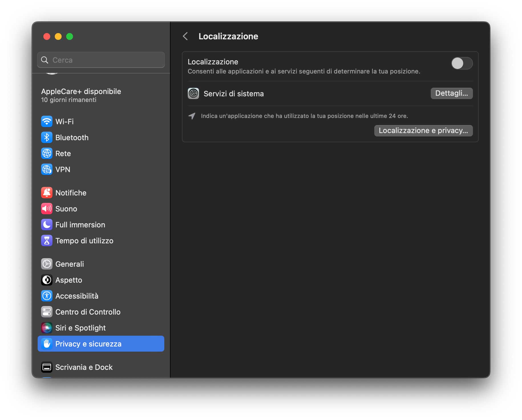Click the Centro di Controllo icon
Screen dimensions: 522x420
tap(47, 312)
